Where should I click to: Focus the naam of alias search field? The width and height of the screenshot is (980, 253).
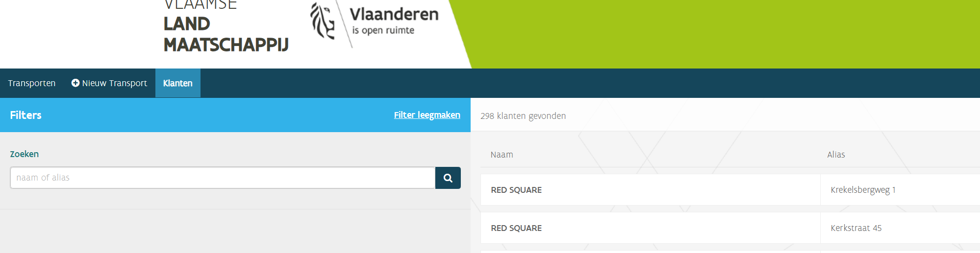[x=223, y=178]
